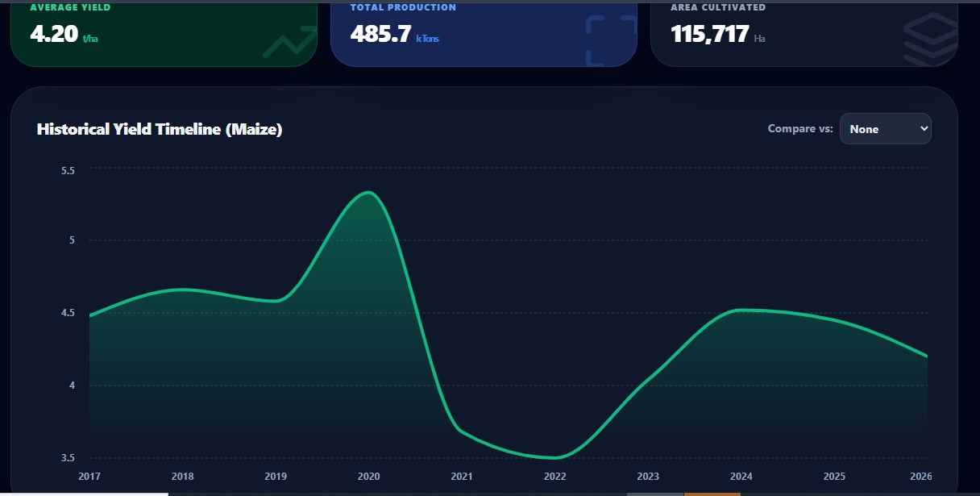980x496 pixels.
Task: Click the 2024 data point on the yield curve
Action: tap(741, 310)
